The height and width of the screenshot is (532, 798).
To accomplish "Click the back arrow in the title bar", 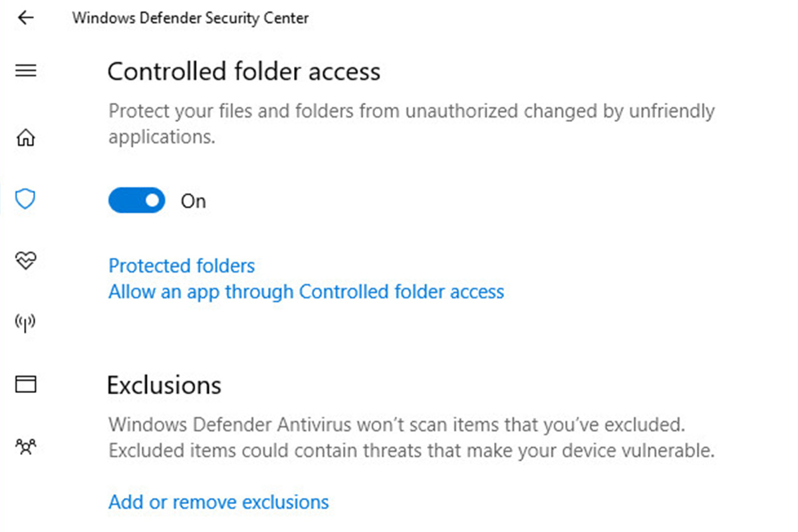I will [x=25, y=18].
